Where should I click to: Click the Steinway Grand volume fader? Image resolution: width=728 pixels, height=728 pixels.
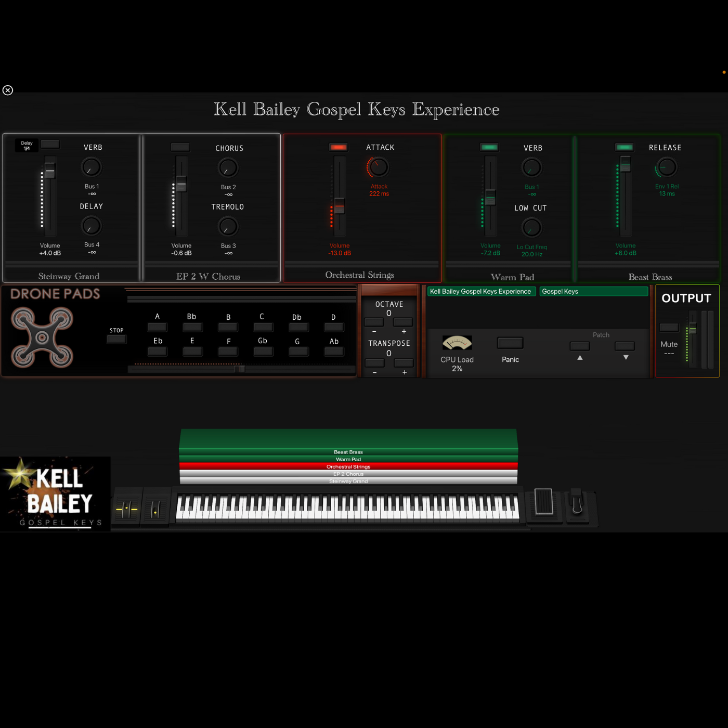pyautogui.click(x=50, y=171)
